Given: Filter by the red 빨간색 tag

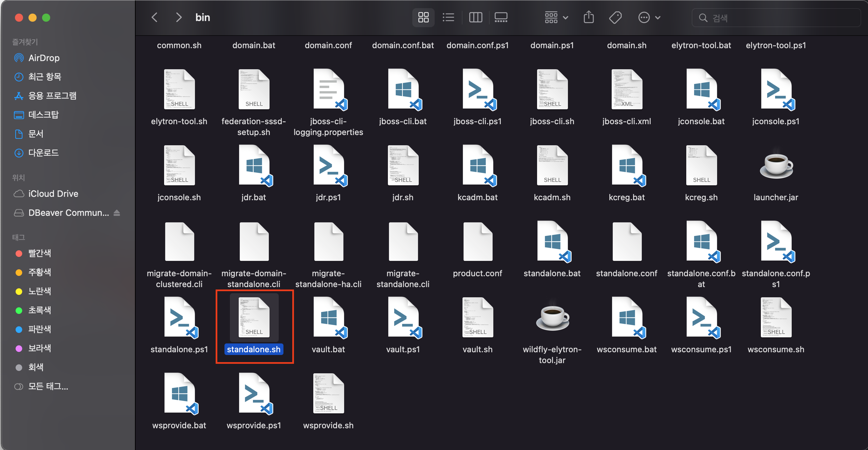Looking at the screenshot, I should 39,253.
